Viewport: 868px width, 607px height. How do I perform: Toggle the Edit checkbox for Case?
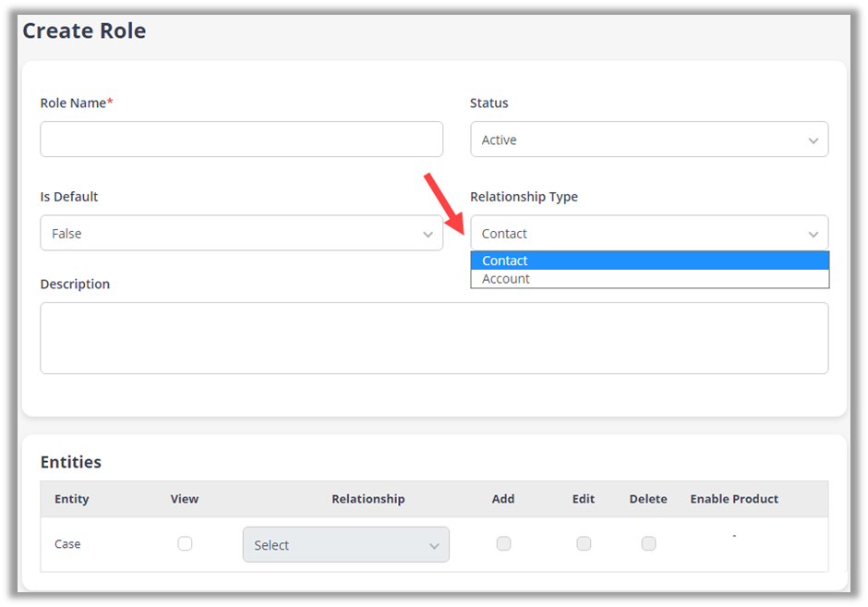584,544
